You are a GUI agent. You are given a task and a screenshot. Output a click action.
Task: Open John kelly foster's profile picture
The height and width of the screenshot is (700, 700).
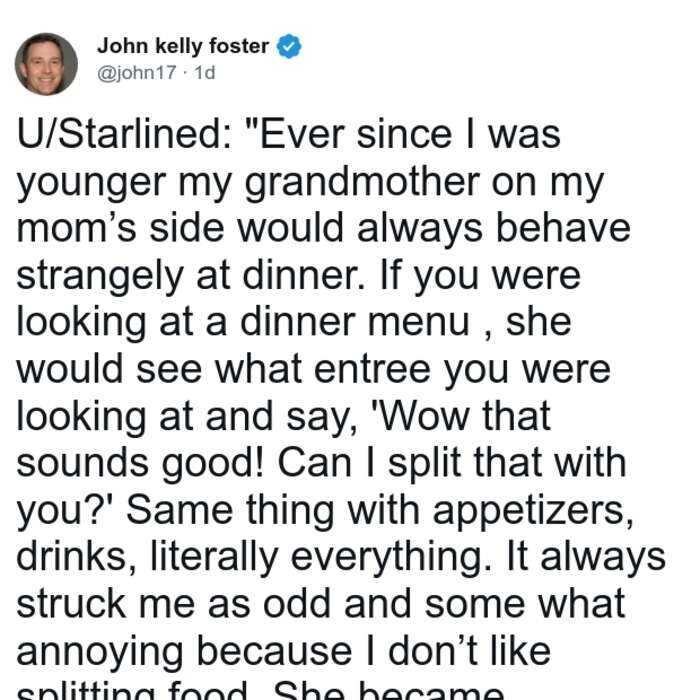pos(46,64)
